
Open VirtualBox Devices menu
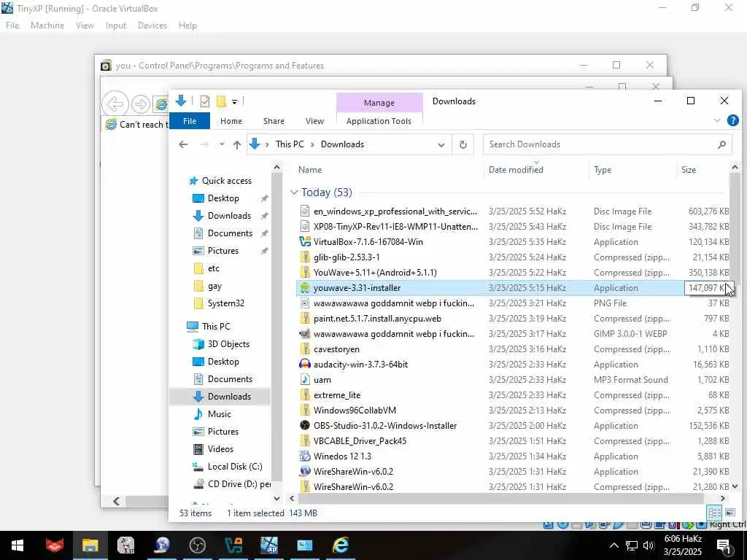152,26
